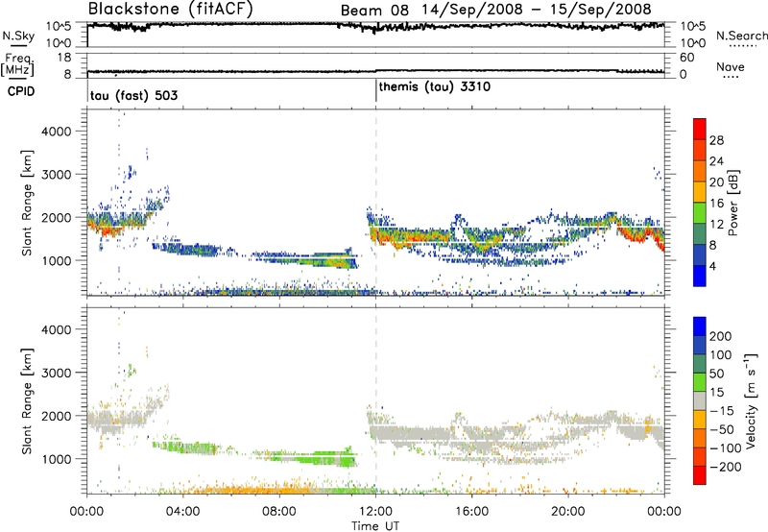Click the power color bar segment between 4 and 8
768x532 pixels.
click(700, 255)
